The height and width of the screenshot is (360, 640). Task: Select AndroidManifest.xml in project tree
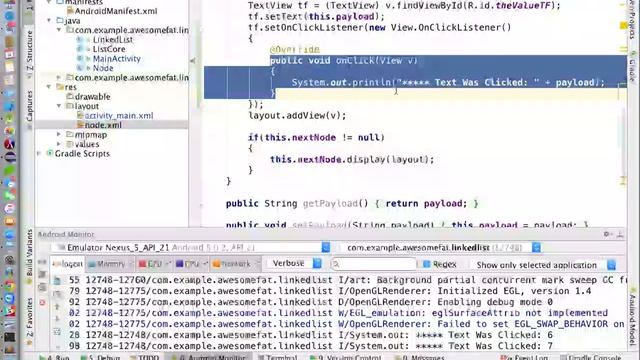116,11
